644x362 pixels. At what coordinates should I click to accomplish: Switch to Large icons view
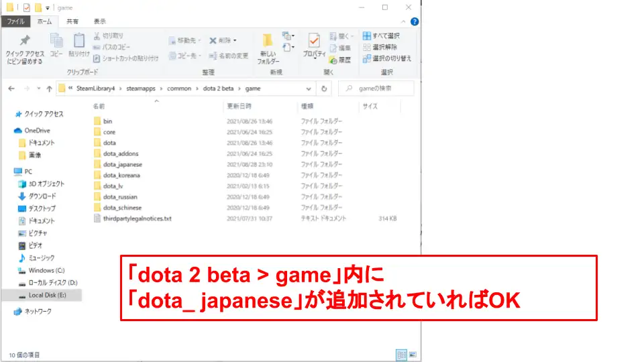coord(413,355)
